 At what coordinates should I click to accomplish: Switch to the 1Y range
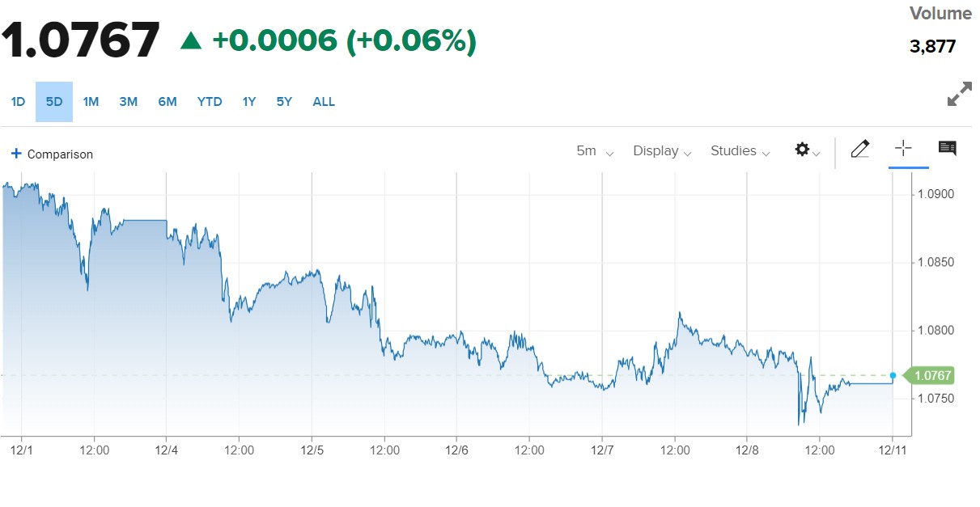tap(249, 102)
